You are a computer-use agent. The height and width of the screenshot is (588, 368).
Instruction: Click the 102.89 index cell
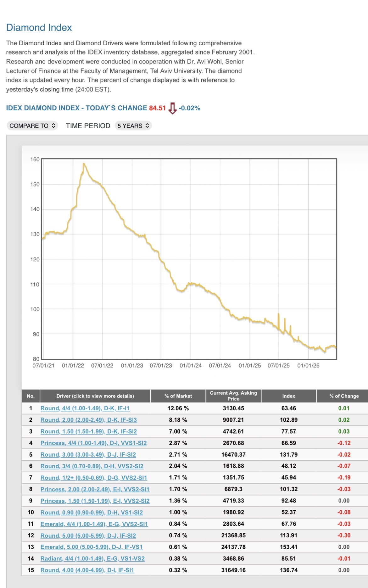click(289, 420)
